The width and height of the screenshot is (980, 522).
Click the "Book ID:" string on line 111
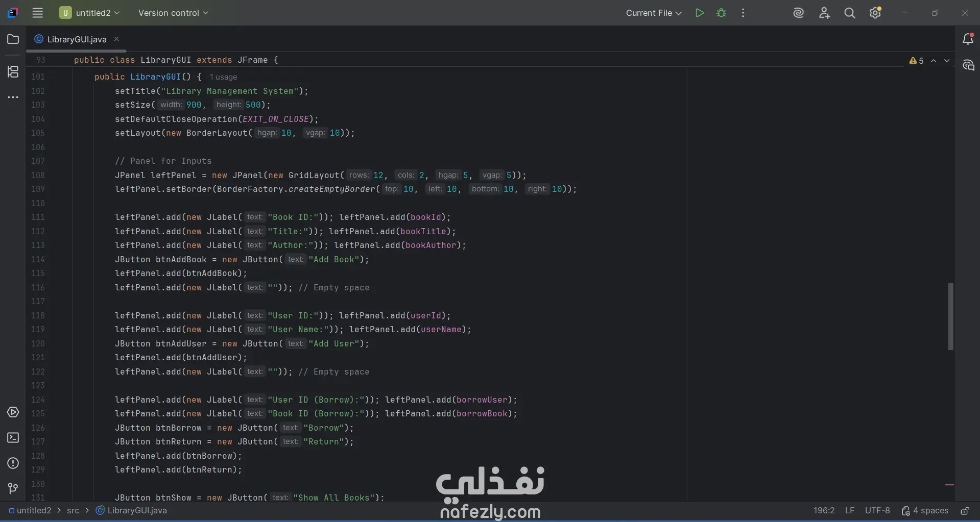[x=293, y=217]
